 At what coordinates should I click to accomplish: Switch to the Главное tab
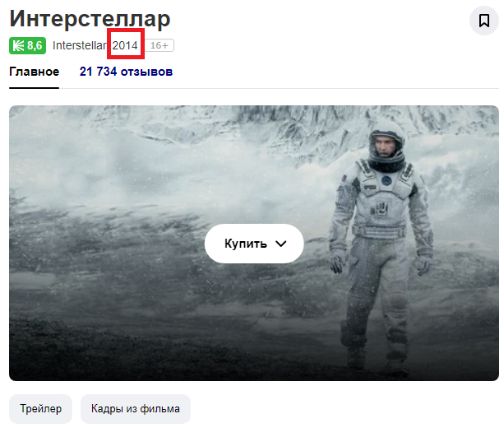34,72
